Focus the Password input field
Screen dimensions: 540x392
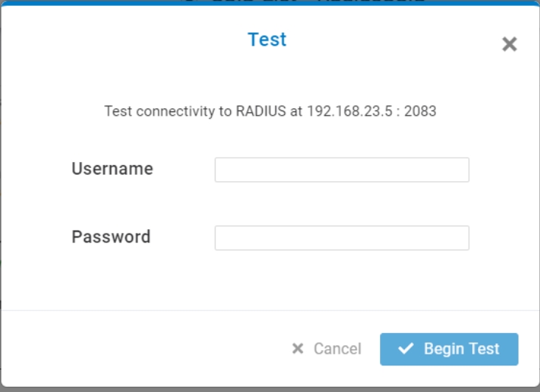[x=342, y=238]
